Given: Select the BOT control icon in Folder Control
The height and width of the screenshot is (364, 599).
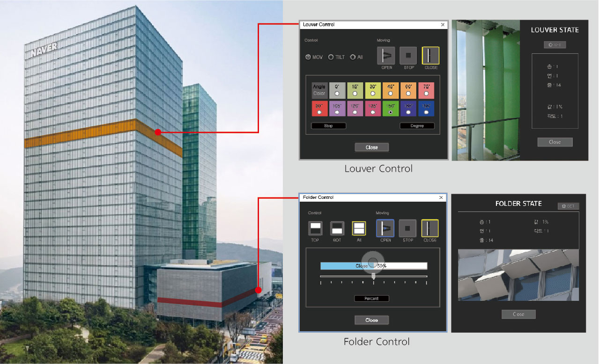Looking at the screenshot, I should click(x=337, y=228).
